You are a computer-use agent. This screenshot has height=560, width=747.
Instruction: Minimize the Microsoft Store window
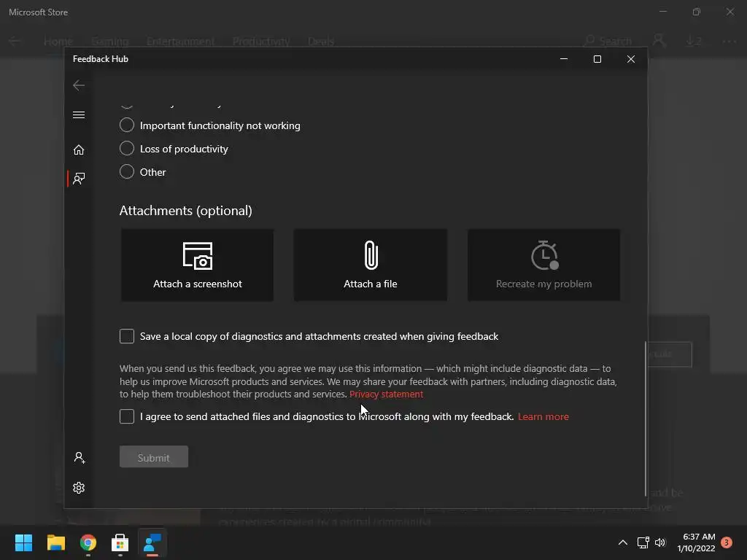coord(662,12)
